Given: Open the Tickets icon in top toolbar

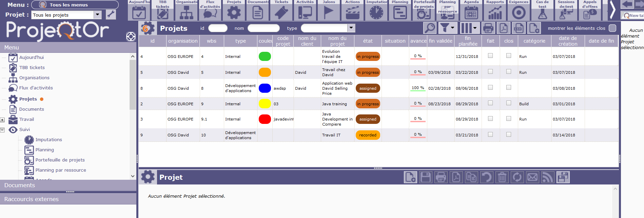Looking at the screenshot, I should tap(281, 13).
